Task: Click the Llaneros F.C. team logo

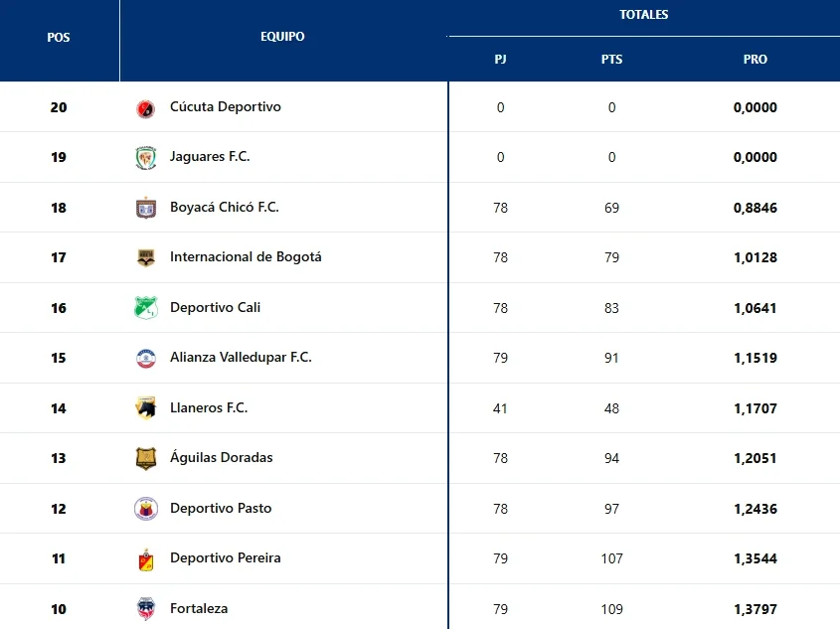Action: pos(146,408)
